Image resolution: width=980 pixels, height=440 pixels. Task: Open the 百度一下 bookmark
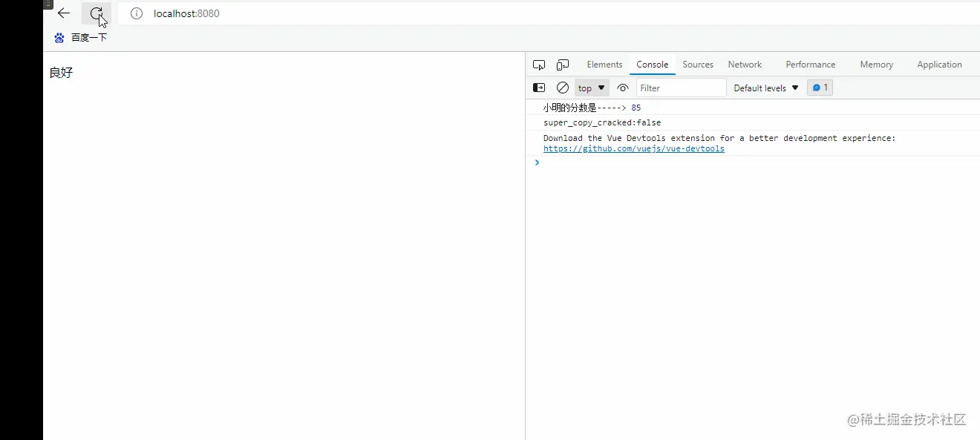[80, 37]
